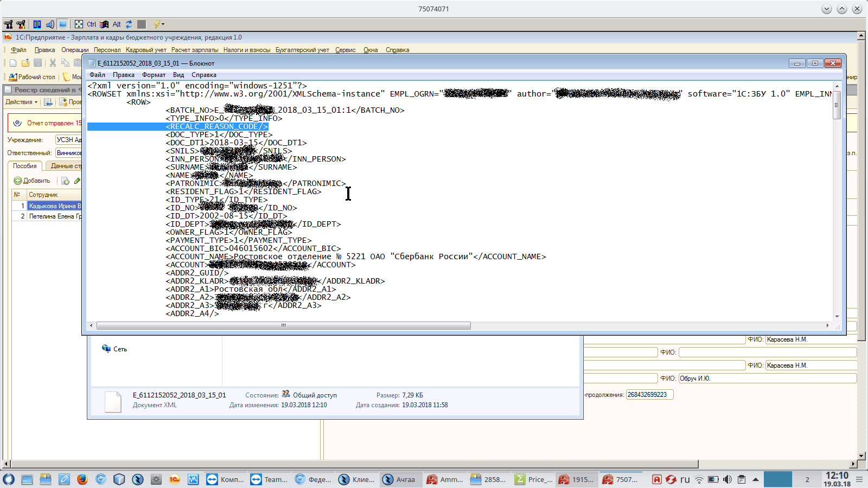The width and height of the screenshot is (868, 488).
Task: Toggle the remote monitor view icon
Action: (63, 24)
